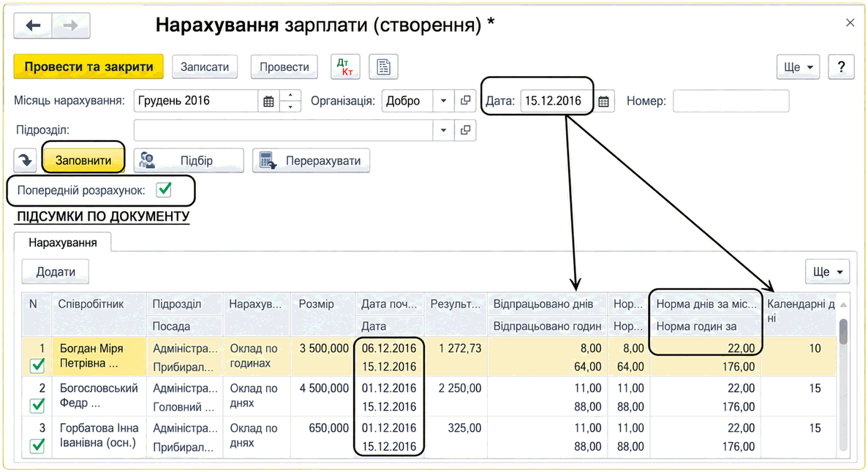This screenshot has width=868, height=472.
Task: Show Дт/Кт accounting entries
Action: pos(345,67)
